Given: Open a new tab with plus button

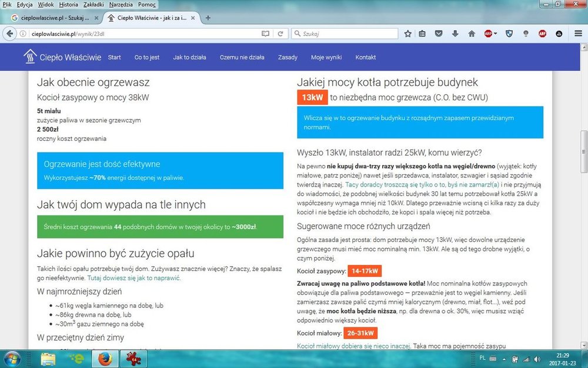Looking at the screenshot, I should [x=208, y=18].
